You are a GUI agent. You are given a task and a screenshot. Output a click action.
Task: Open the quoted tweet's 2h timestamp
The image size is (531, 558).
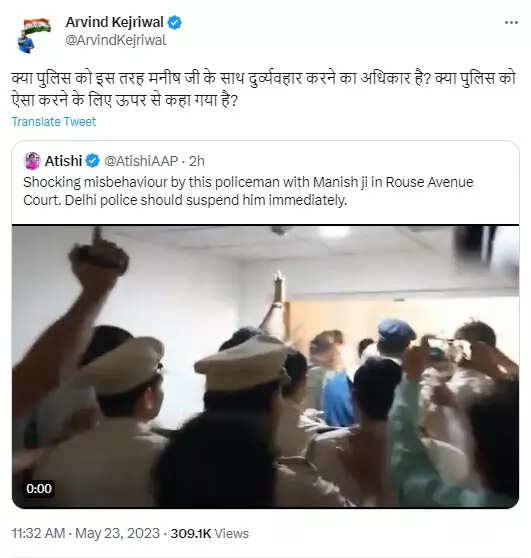197,161
